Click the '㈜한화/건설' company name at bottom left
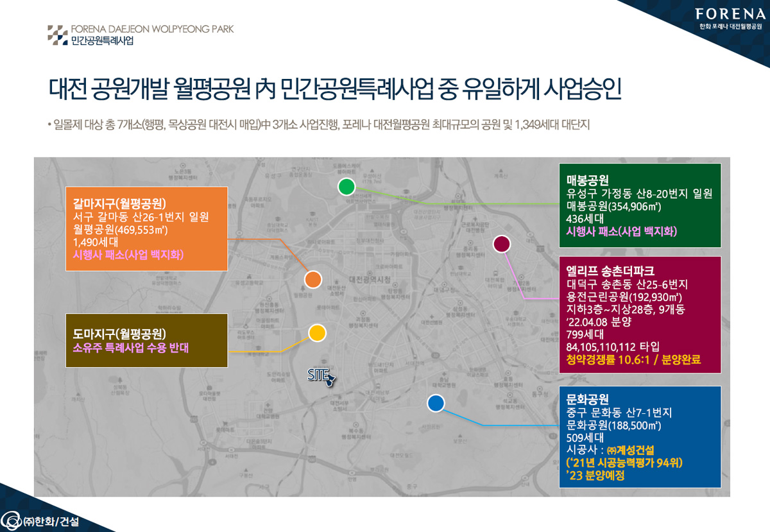Screen dimensions: 770x532 pos(51,522)
